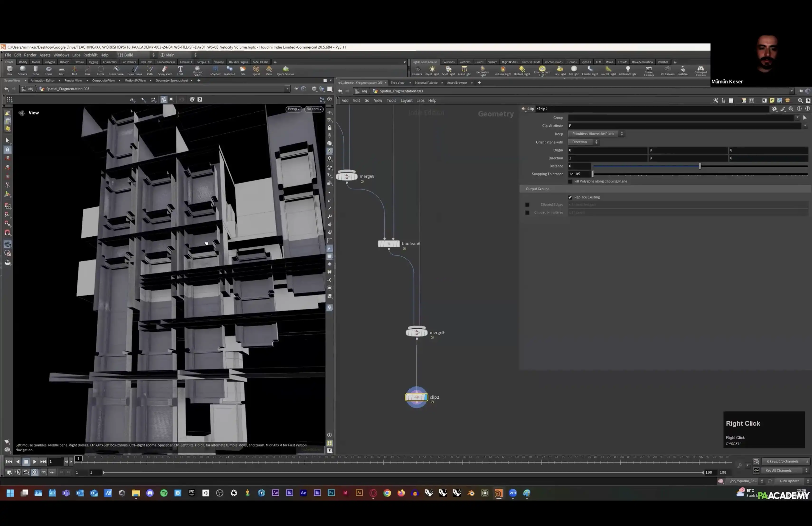Select the Font shelf tool
Screen dimensions: 812x526
[180, 70]
